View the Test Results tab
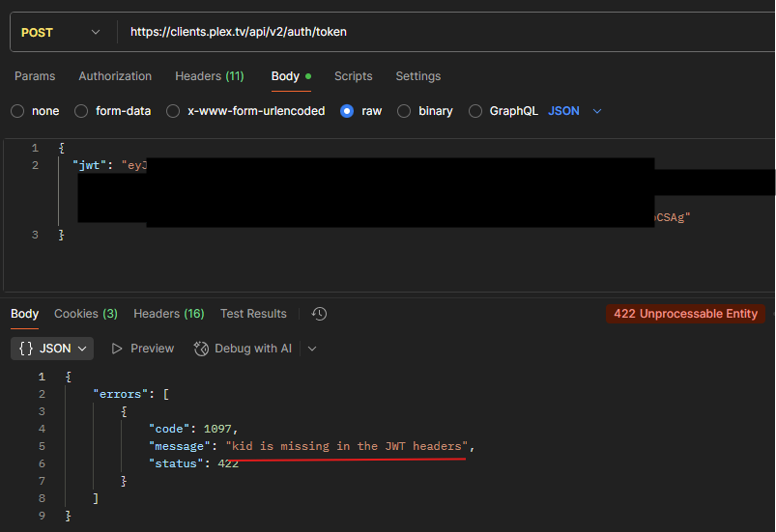The image size is (776, 532). [253, 314]
